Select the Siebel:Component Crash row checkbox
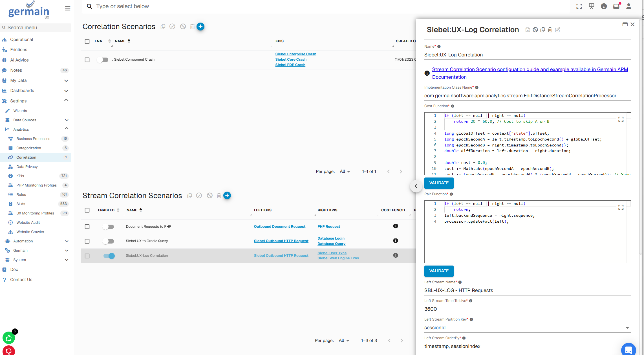This screenshot has height=355, width=644. (87, 60)
